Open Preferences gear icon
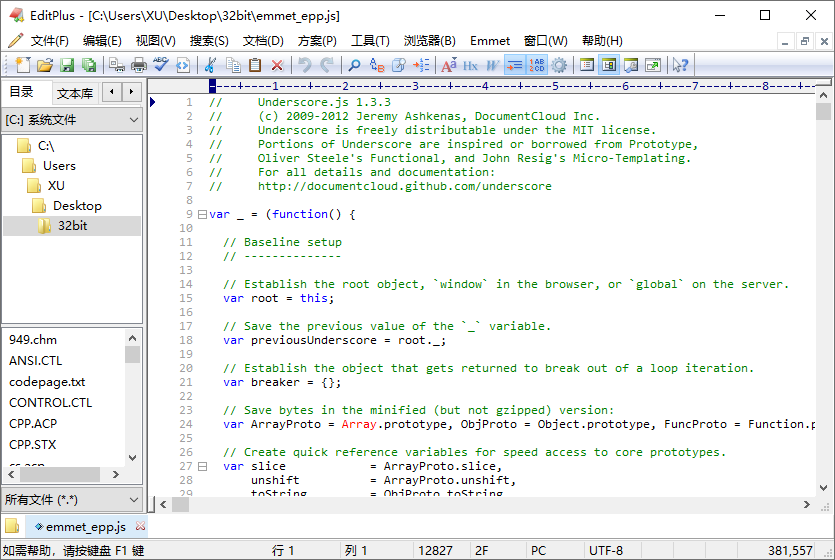The width and height of the screenshot is (835, 560). coord(559,65)
